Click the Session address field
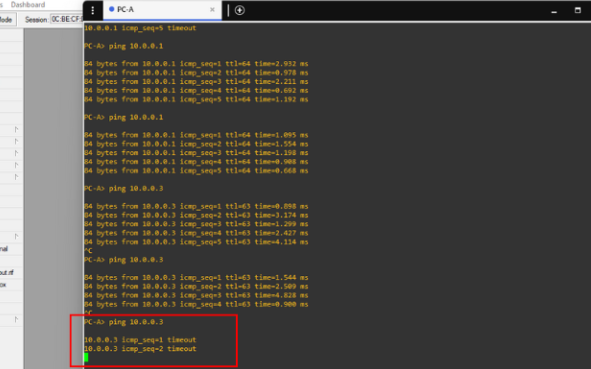 tap(66, 20)
